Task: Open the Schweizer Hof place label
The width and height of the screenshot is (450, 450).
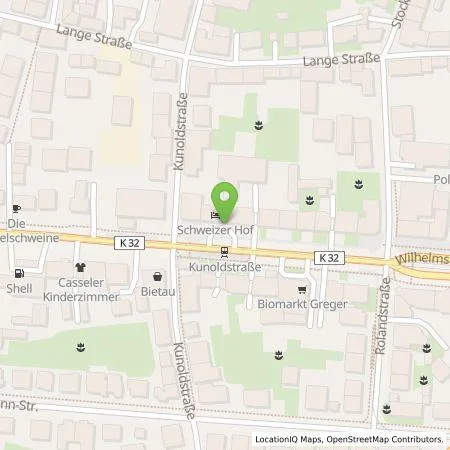Action: pyautogui.click(x=215, y=230)
